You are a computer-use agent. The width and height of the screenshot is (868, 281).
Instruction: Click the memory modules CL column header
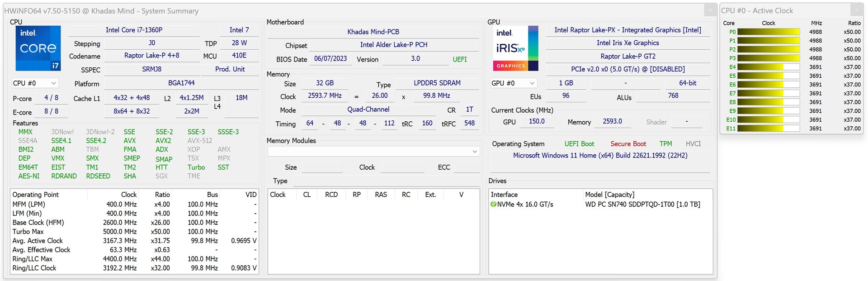(x=307, y=195)
